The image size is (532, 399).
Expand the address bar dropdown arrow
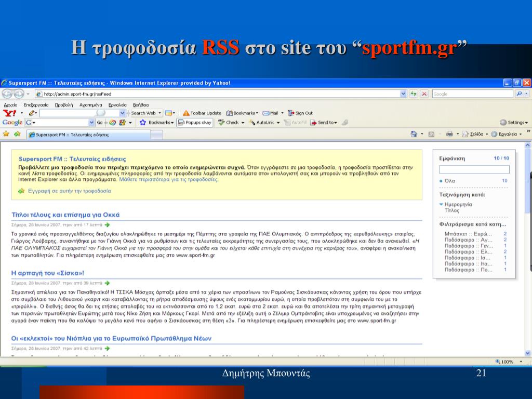pos(403,94)
